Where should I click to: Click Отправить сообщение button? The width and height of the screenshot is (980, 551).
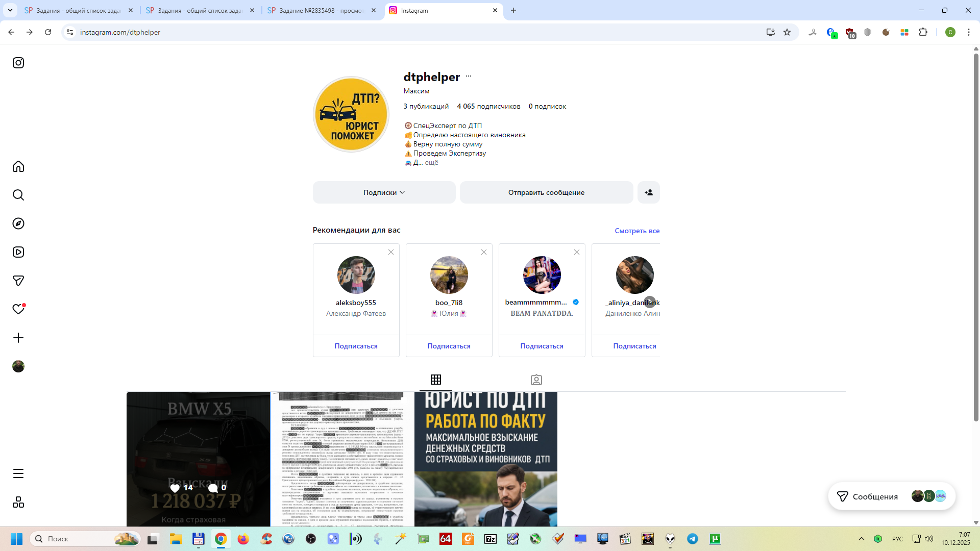546,193
